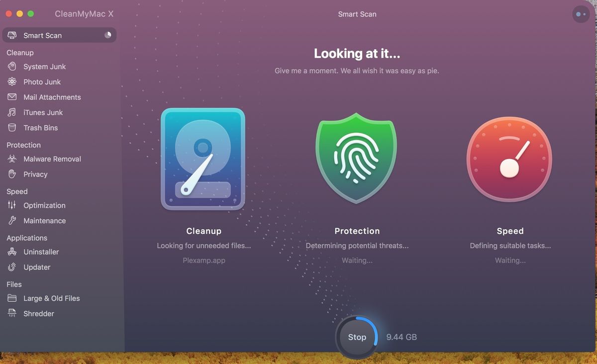Open Photo Junk from the sidebar
Viewport: 597px width, 364px height.
coord(13,82)
